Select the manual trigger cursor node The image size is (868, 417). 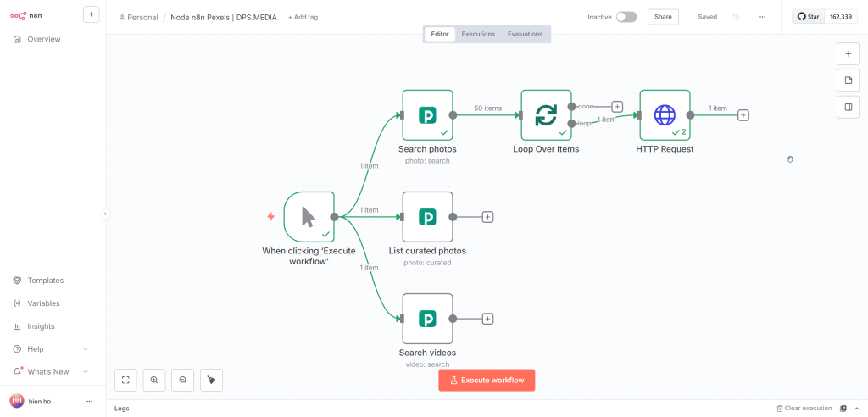coord(309,217)
